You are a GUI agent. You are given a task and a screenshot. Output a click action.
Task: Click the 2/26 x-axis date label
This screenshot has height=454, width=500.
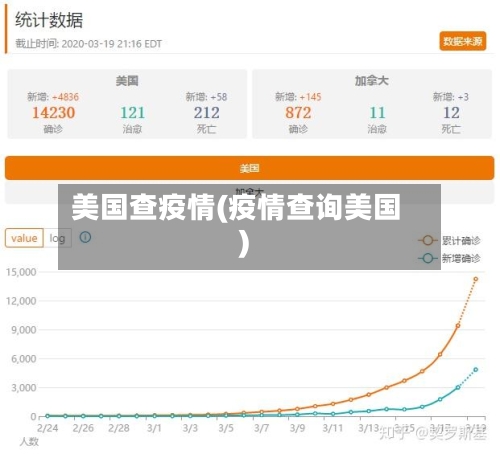point(83,428)
